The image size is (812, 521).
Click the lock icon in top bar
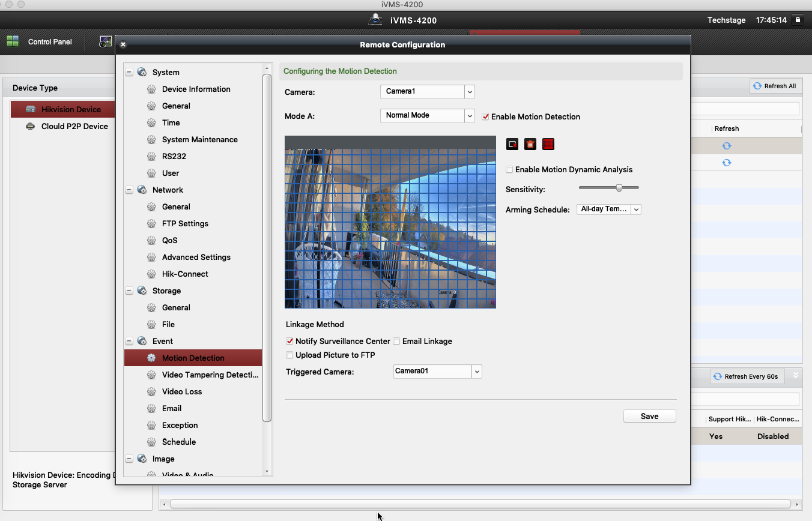[798, 20]
